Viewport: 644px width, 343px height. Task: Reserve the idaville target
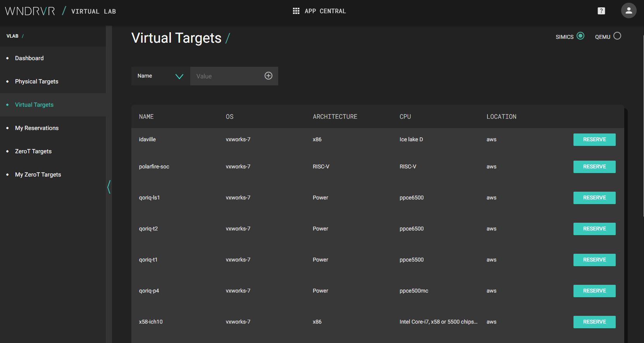pos(594,140)
